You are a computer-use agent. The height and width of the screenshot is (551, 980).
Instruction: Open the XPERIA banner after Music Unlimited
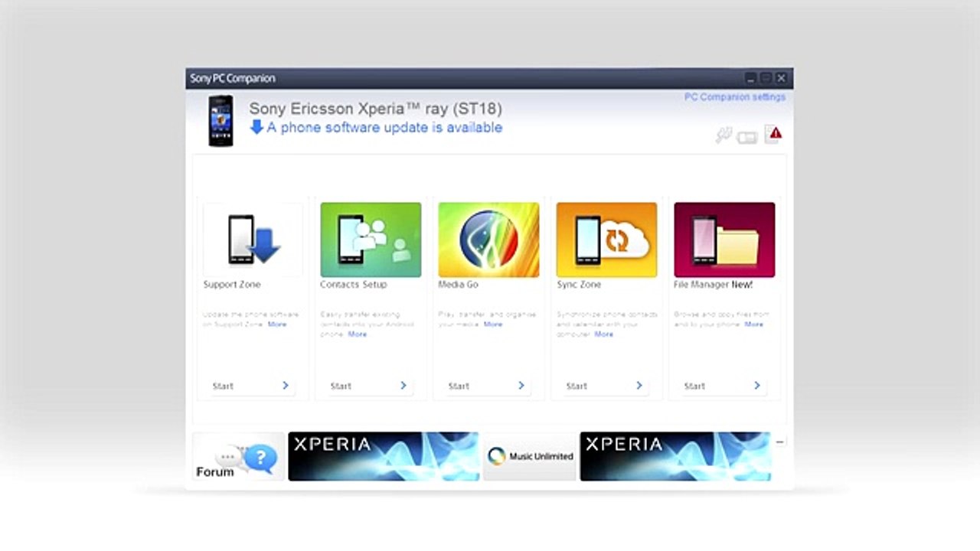tap(675, 457)
